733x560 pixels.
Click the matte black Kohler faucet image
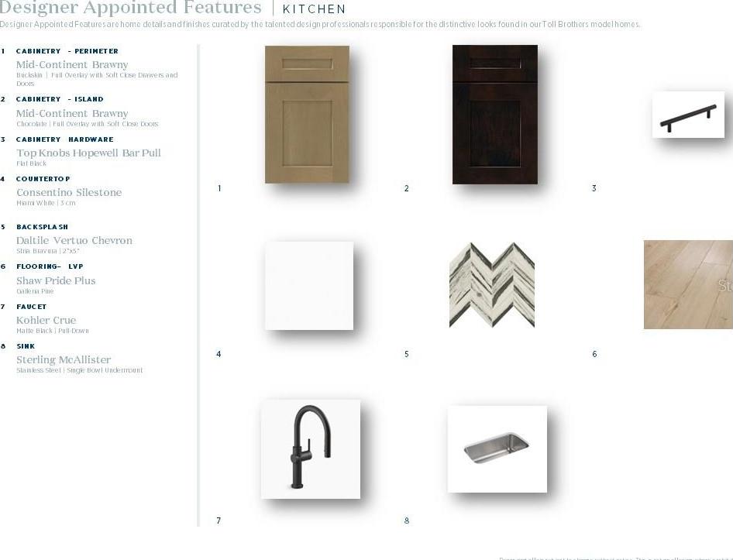311,449
